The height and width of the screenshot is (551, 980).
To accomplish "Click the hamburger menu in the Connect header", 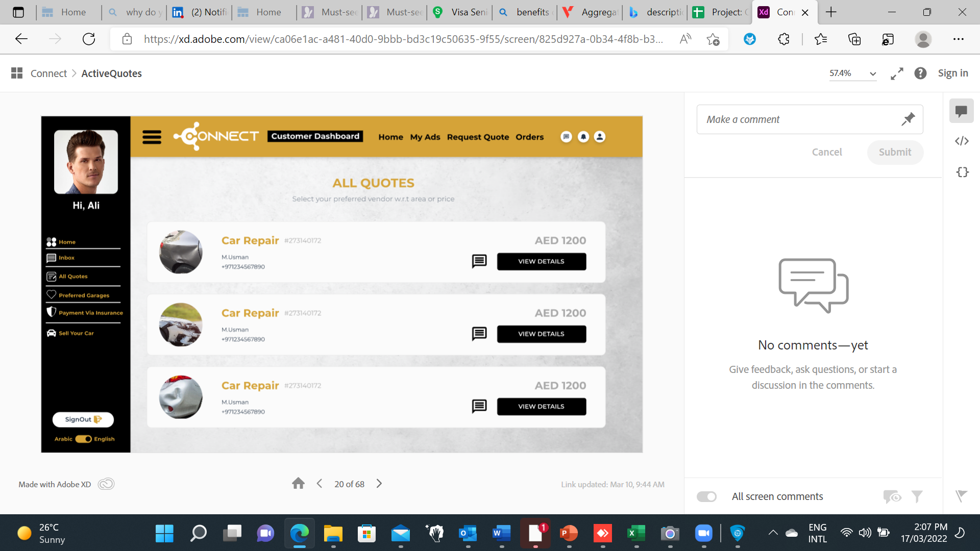I will tap(152, 137).
